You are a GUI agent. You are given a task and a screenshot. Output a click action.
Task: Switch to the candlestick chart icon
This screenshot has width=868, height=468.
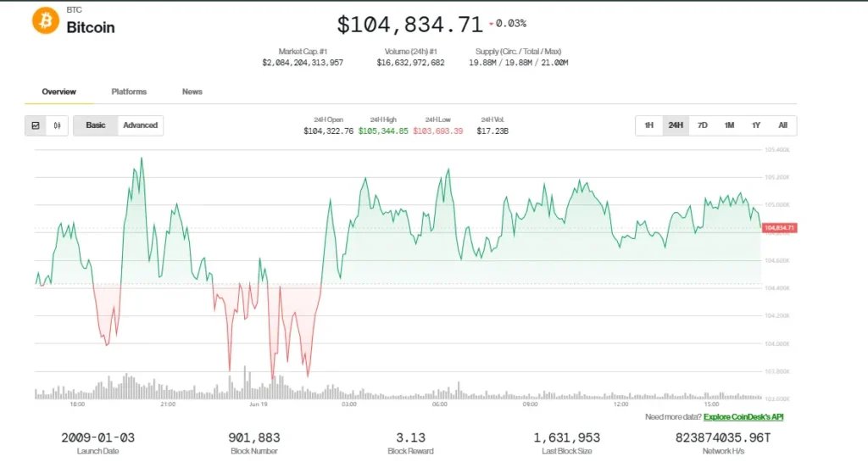click(57, 125)
